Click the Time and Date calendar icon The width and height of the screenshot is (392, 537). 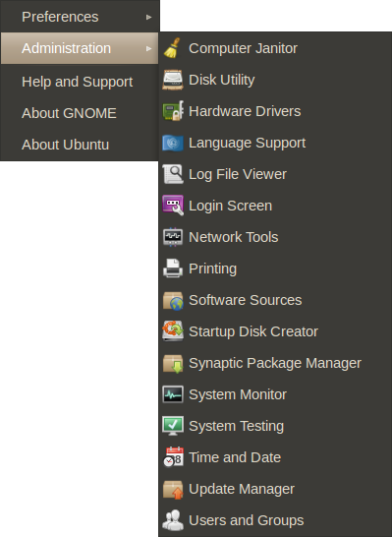pyautogui.click(x=173, y=457)
